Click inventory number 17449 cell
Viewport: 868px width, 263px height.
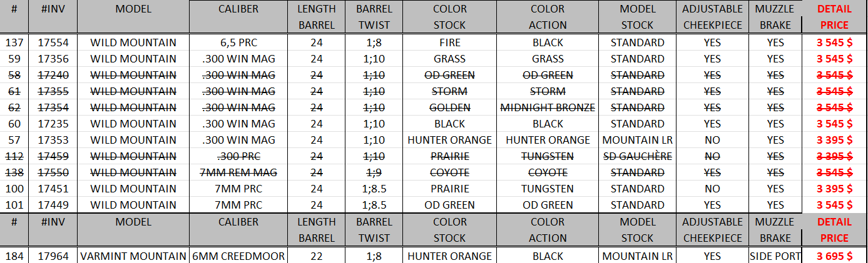(53, 205)
